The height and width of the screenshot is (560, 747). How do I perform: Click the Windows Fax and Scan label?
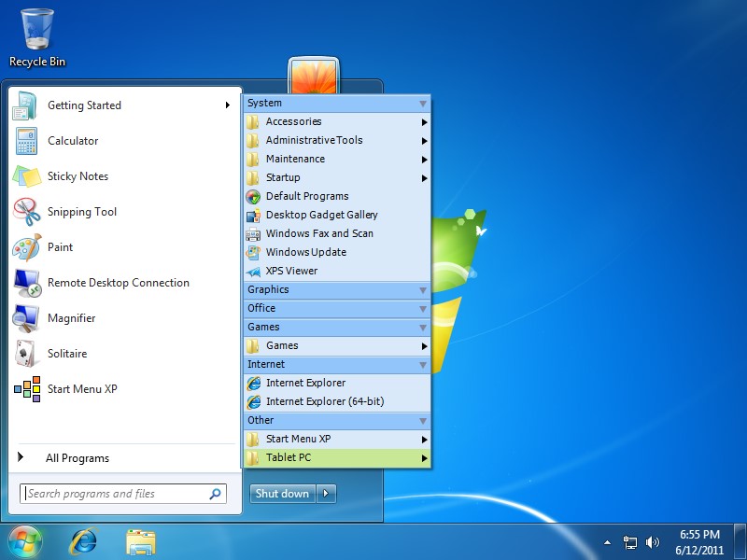319,234
